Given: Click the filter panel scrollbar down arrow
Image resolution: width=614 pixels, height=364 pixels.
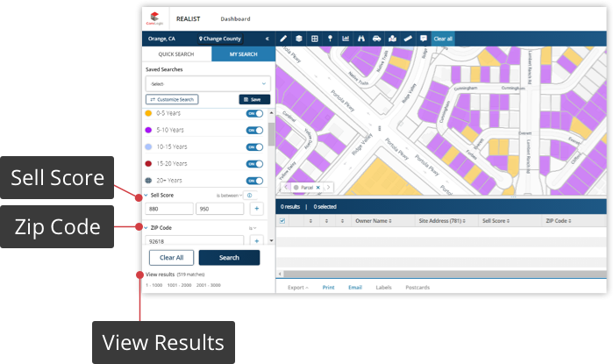Looking at the screenshot, I should click(x=271, y=240).
